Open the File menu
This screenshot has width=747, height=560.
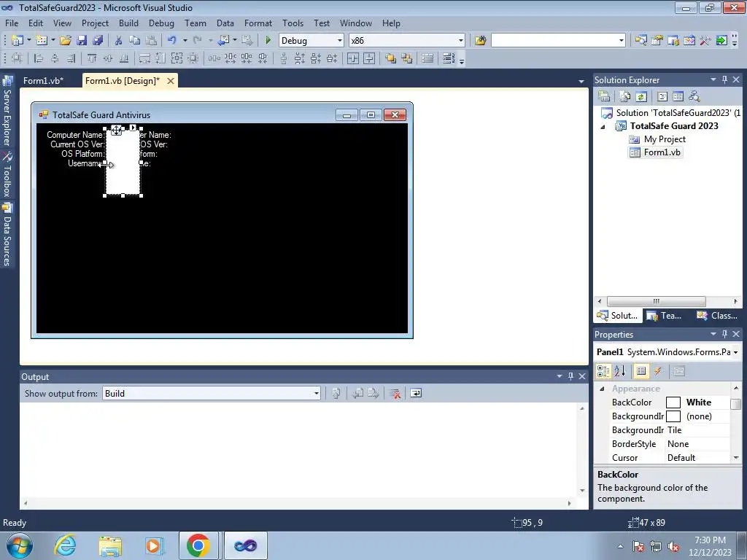tap(12, 23)
